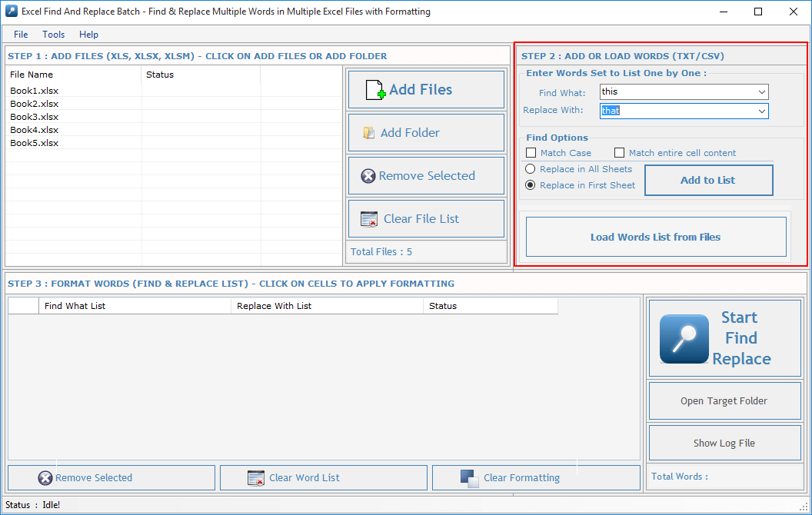Click Open Target Folder button
Screen dimensions: 812x515
[x=724, y=400]
